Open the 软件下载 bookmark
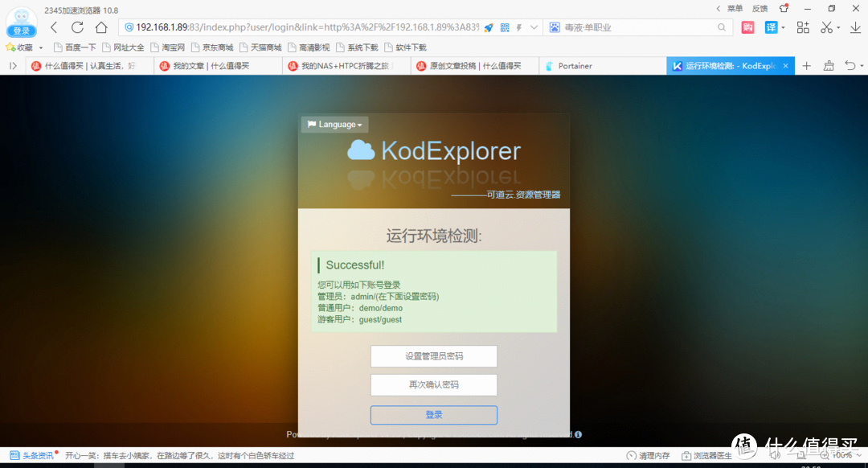 click(405, 47)
